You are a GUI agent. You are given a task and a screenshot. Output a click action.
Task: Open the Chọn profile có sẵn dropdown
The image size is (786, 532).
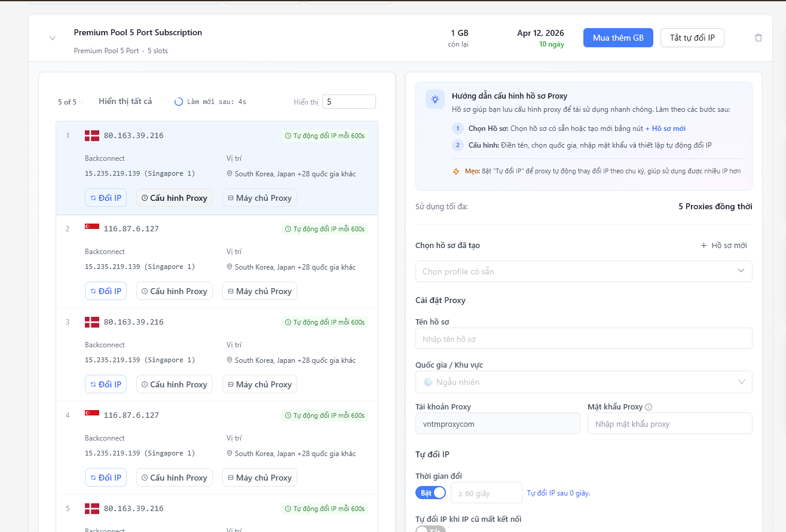tap(583, 271)
